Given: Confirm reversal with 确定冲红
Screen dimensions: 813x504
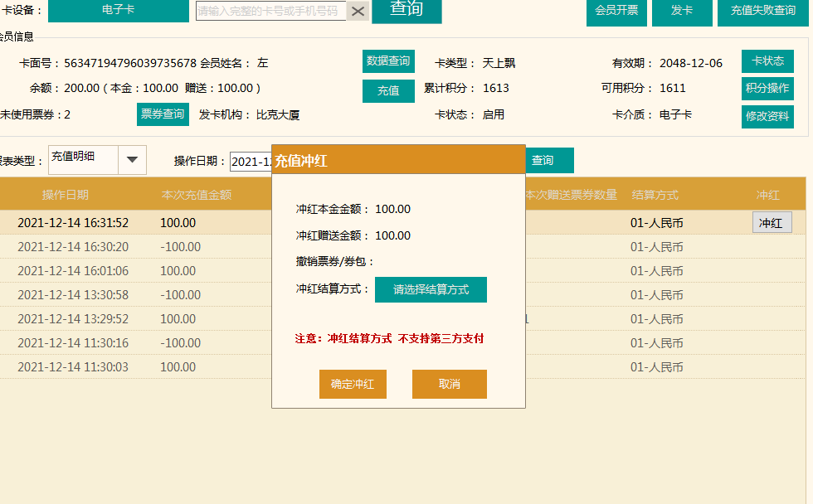Looking at the screenshot, I should (353, 385).
